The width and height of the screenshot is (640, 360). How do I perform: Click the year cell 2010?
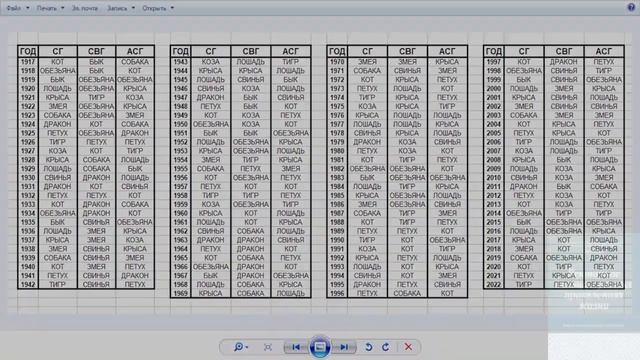point(494,178)
